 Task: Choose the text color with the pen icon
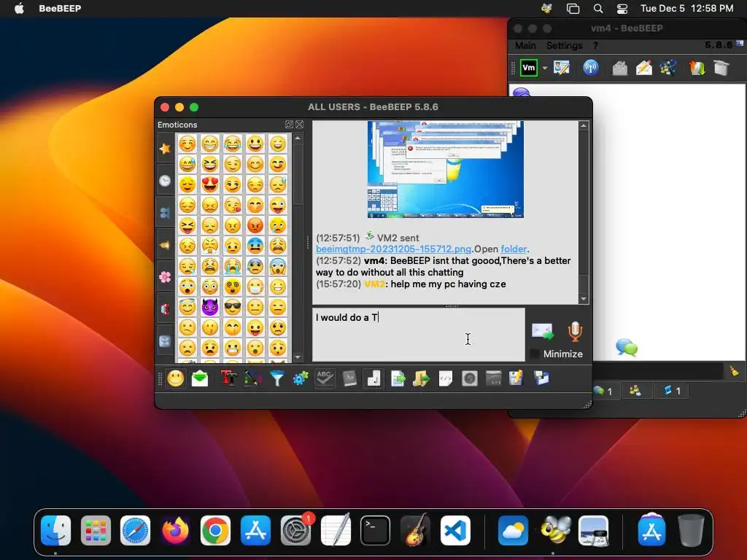253,378
